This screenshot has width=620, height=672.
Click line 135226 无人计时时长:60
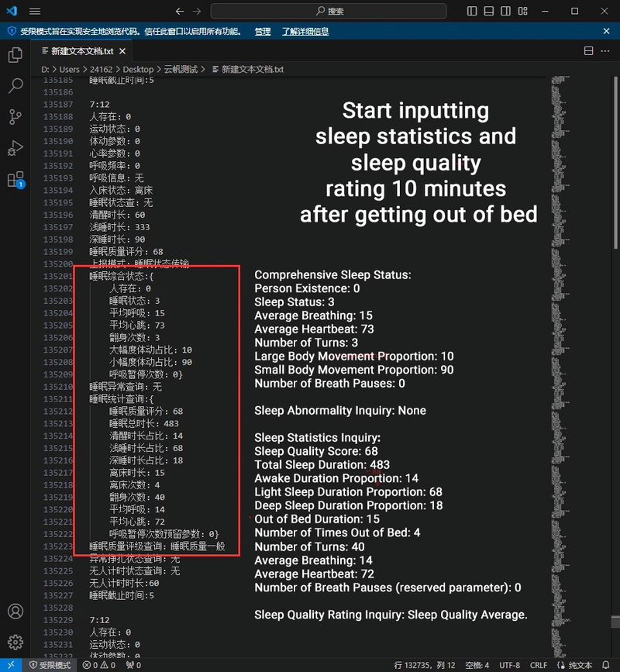point(124,584)
